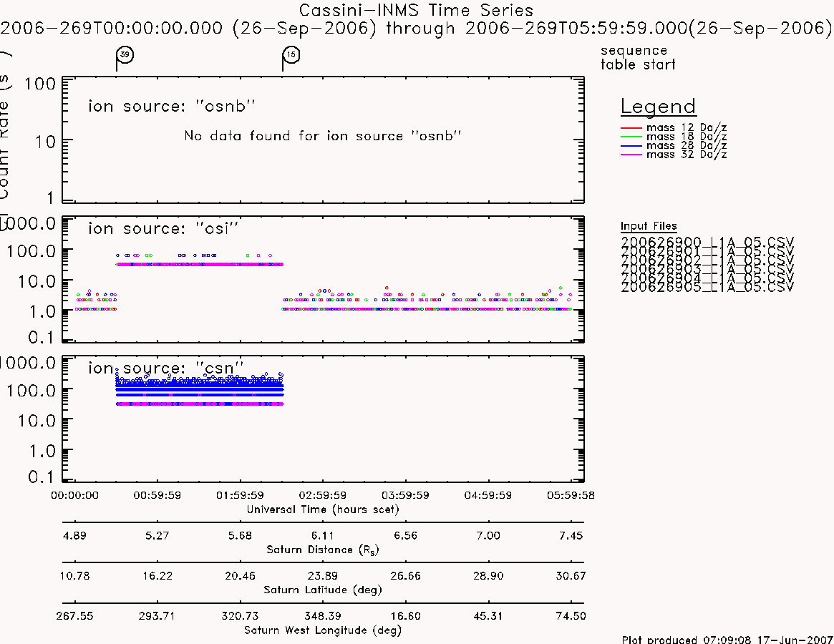Click the ion source "csn" panel label
Viewport: 834px width, 644px height.
[x=166, y=368]
